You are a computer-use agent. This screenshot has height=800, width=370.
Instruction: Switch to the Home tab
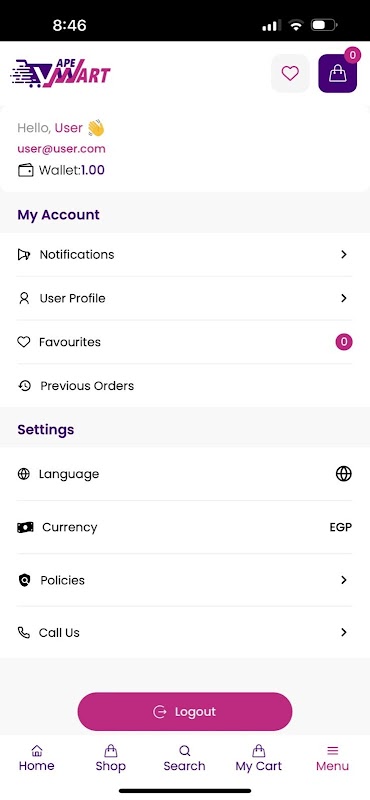tap(37, 758)
